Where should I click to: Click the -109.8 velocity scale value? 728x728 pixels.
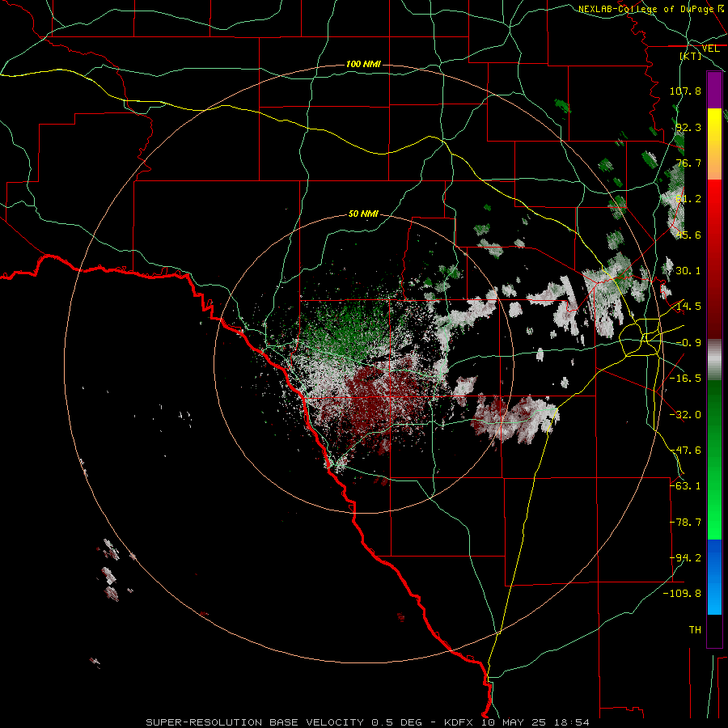pyautogui.click(x=683, y=594)
